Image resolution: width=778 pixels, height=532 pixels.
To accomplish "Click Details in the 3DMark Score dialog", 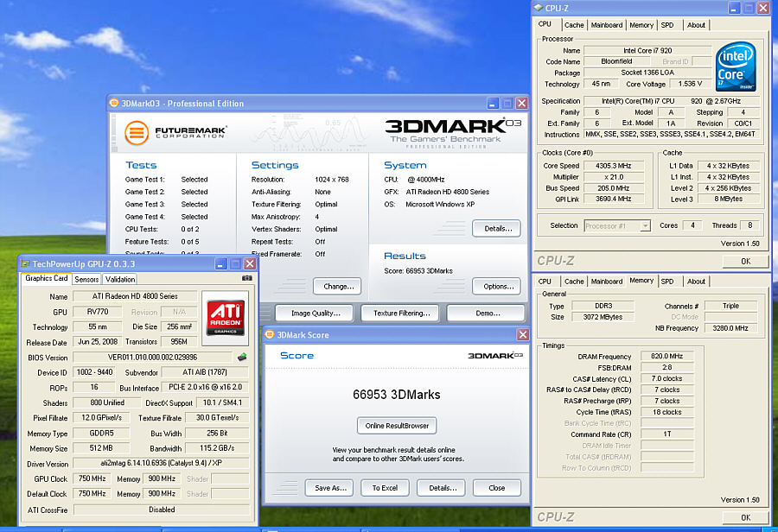I will (441, 488).
